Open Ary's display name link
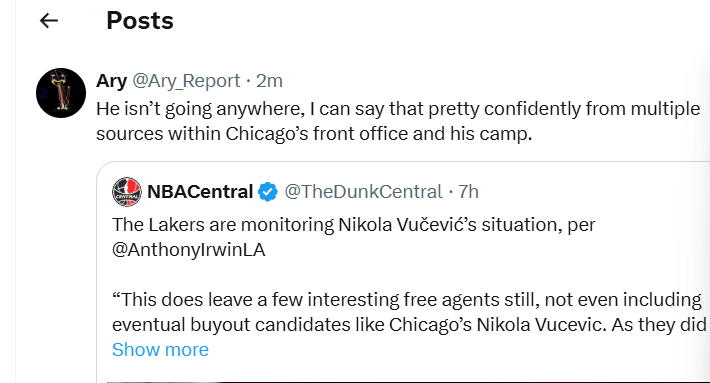The width and height of the screenshot is (710, 383). [111, 81]
